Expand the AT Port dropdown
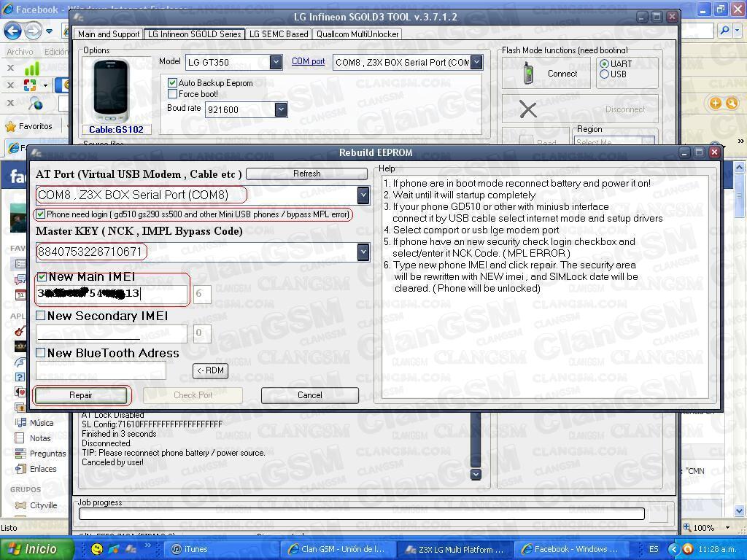 (x=363, y=195)
